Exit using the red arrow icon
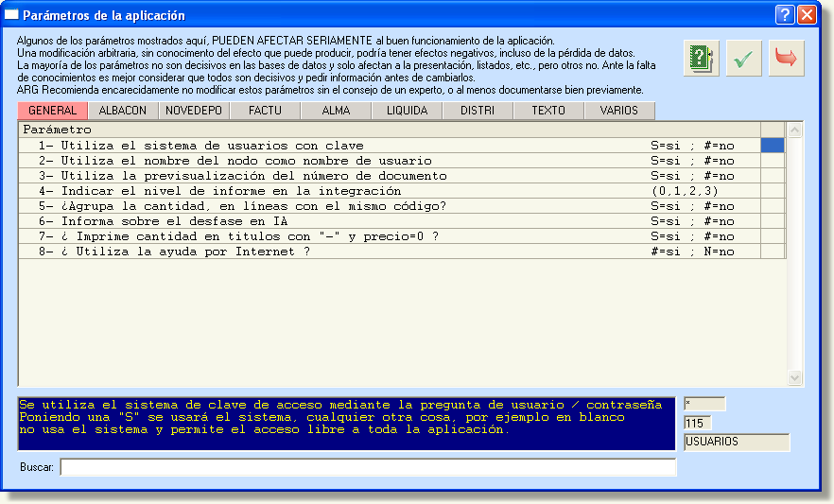The image size is (834, 504). 786,59
